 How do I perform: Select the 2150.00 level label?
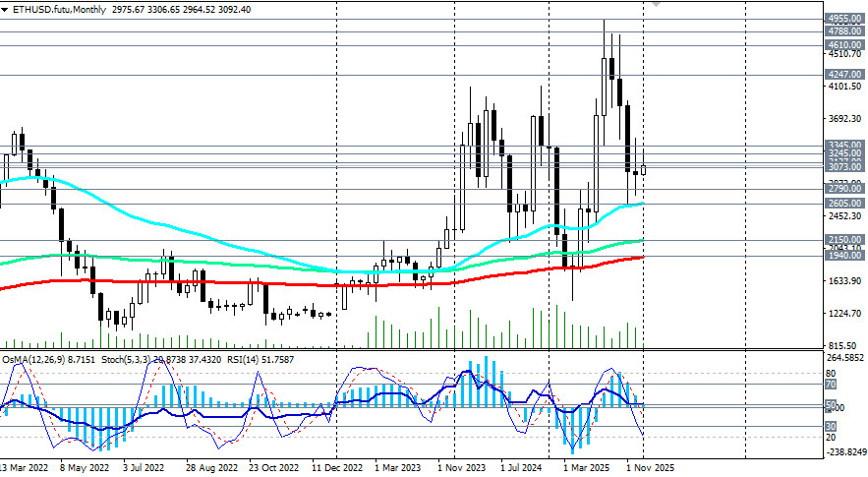click(x=844, y=240)
